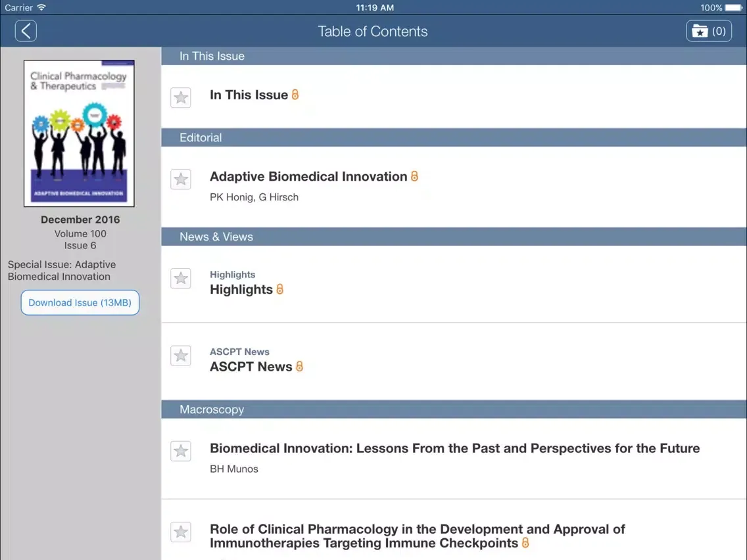The height and width of the screenshot is (560, 747).
Task: Star the ASCPT News article
Action: (x=181, y=356)
